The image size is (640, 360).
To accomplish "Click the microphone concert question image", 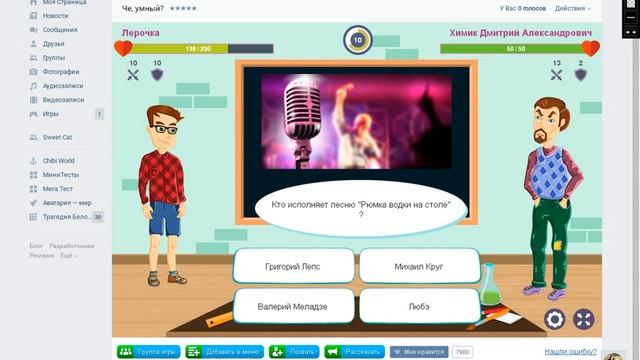I will coord(356,121).
